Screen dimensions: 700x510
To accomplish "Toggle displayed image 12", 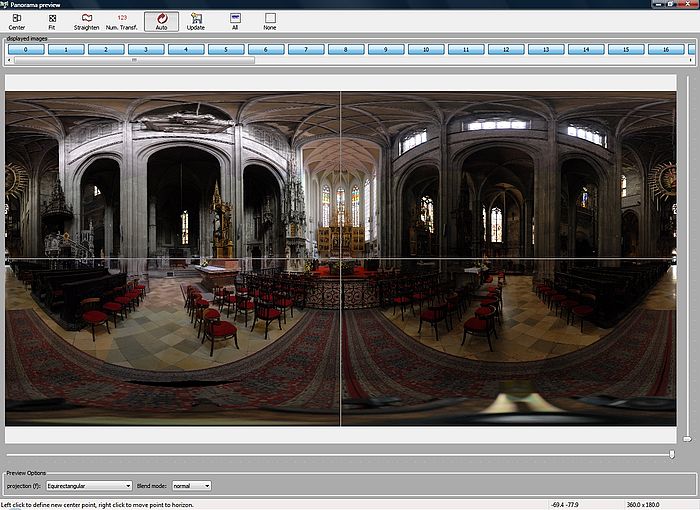I will (x=506, y=49).
